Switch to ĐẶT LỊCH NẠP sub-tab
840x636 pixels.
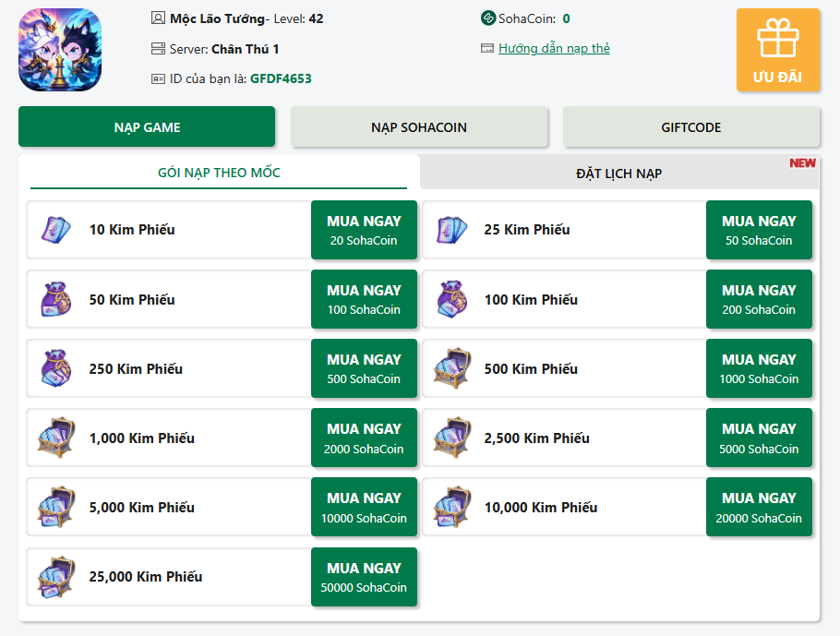click(x=618, y=174)
